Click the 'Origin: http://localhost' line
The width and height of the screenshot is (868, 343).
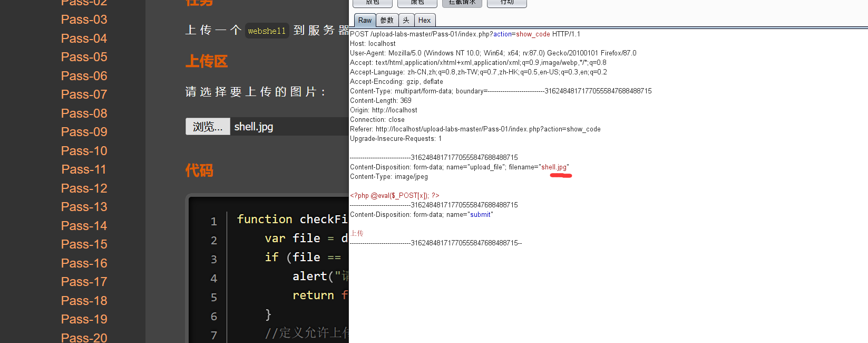click(x=384, y=110)
